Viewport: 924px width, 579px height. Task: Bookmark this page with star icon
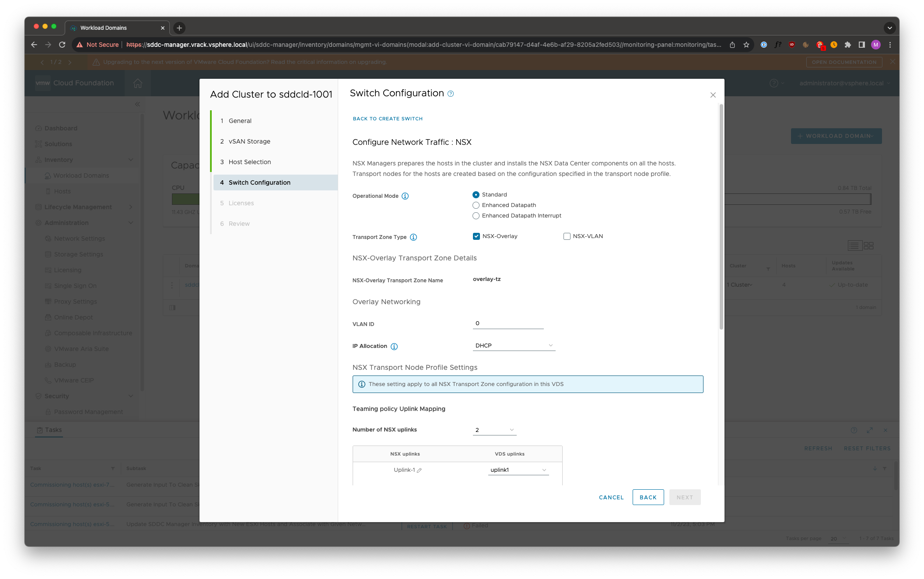(746, 45)
